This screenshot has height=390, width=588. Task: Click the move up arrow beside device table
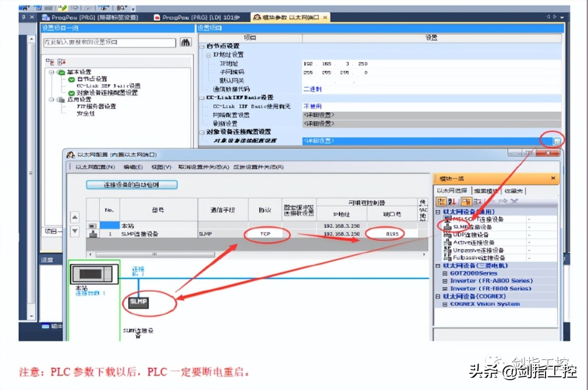pos(75,217)
